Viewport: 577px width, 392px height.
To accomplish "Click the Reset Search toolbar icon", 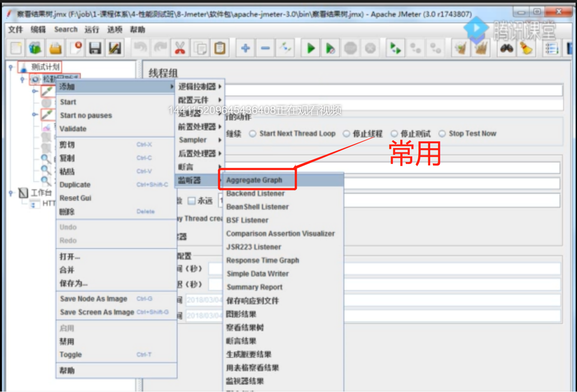I will coord(526,48).
